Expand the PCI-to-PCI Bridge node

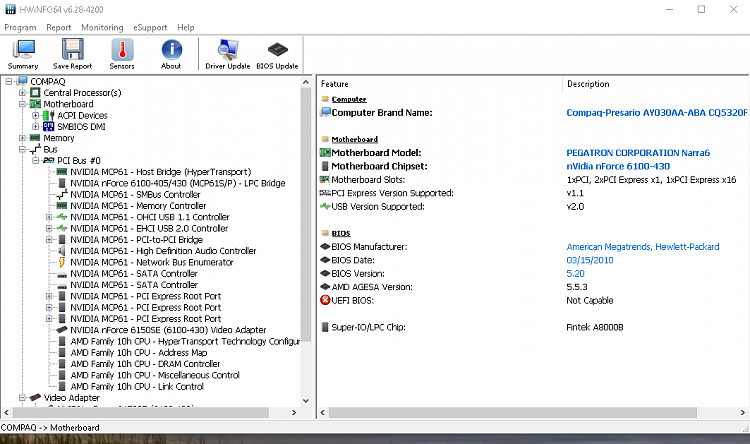click(49, 240)
